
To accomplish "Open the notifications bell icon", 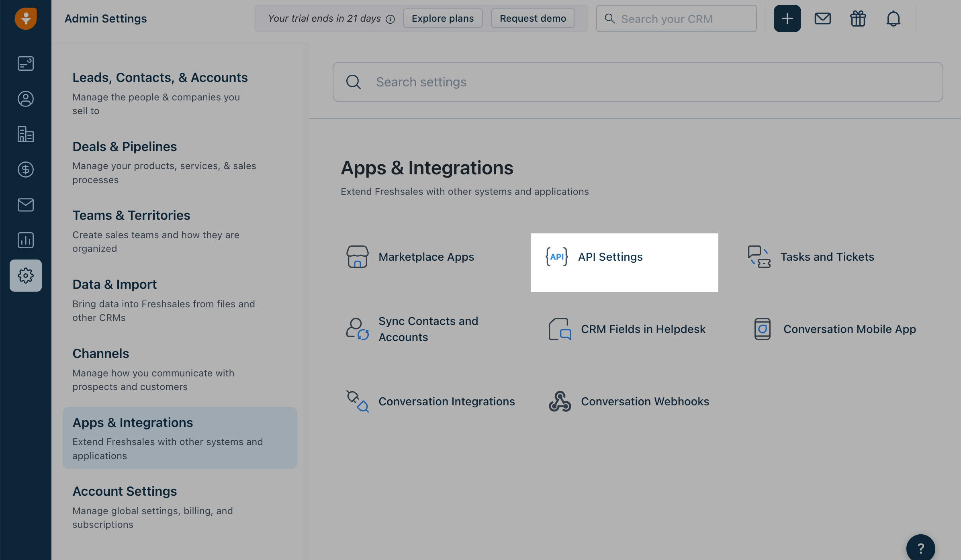I will point(893,18).
